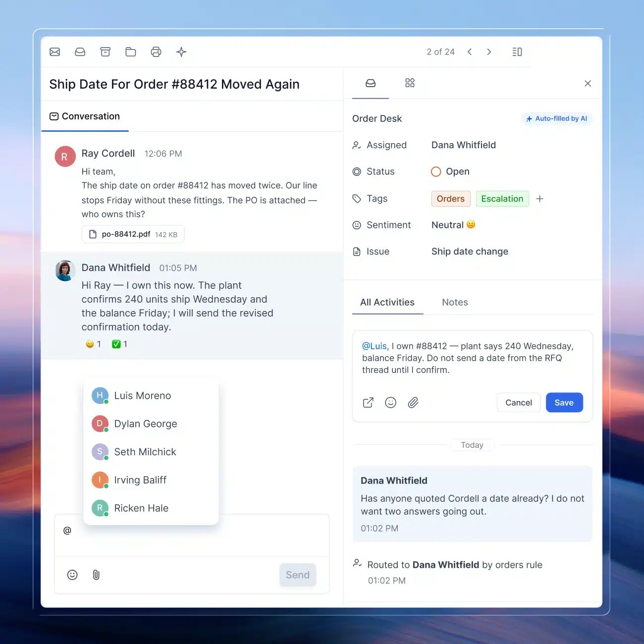Change the Open status value
Screen dimensions: 644x644
(x=450, y=171)
